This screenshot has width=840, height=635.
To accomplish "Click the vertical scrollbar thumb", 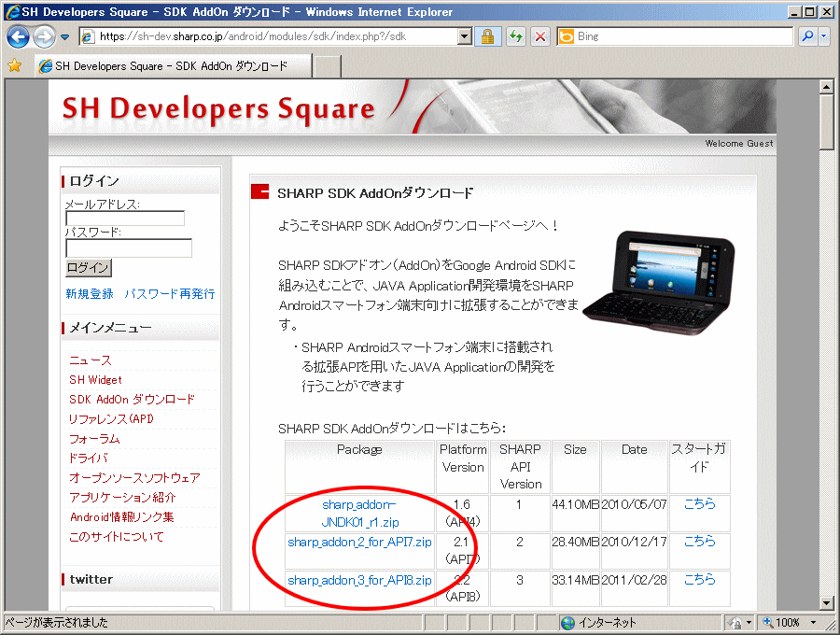I will tap(827, 121).
